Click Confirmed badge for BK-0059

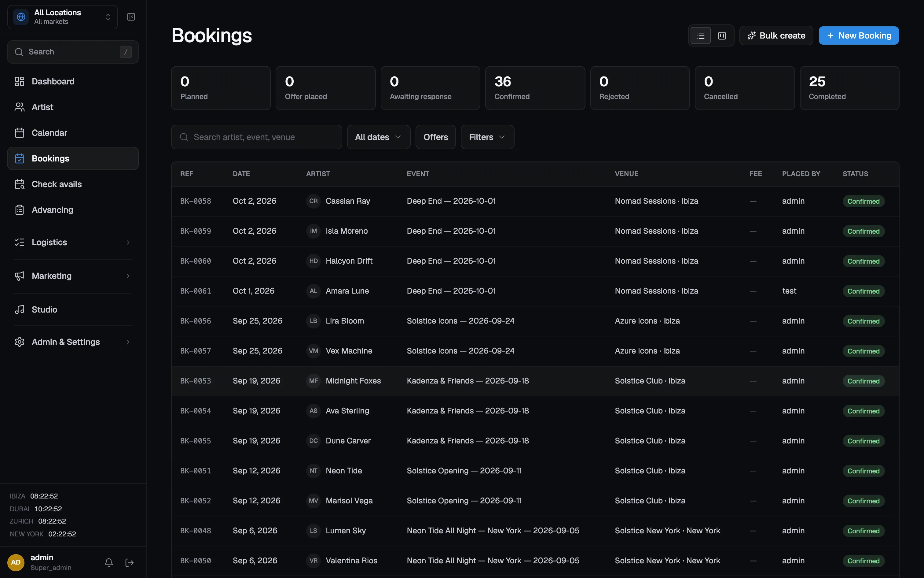pyautogui.click(x=863, y=231)
